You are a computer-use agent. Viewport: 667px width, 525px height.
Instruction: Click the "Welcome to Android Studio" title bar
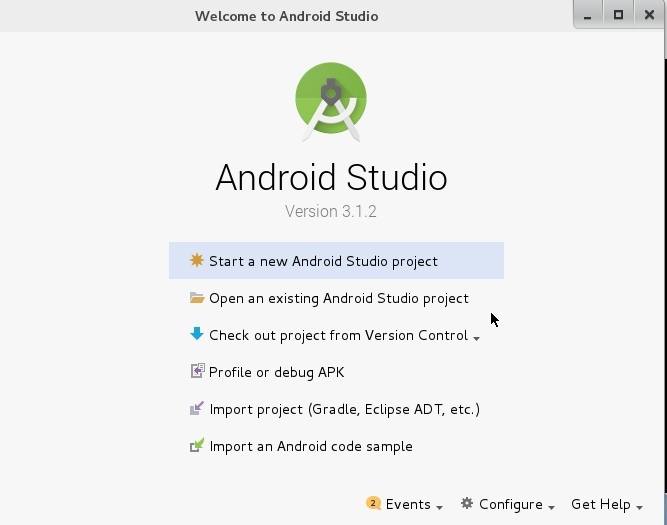(286, 16)
